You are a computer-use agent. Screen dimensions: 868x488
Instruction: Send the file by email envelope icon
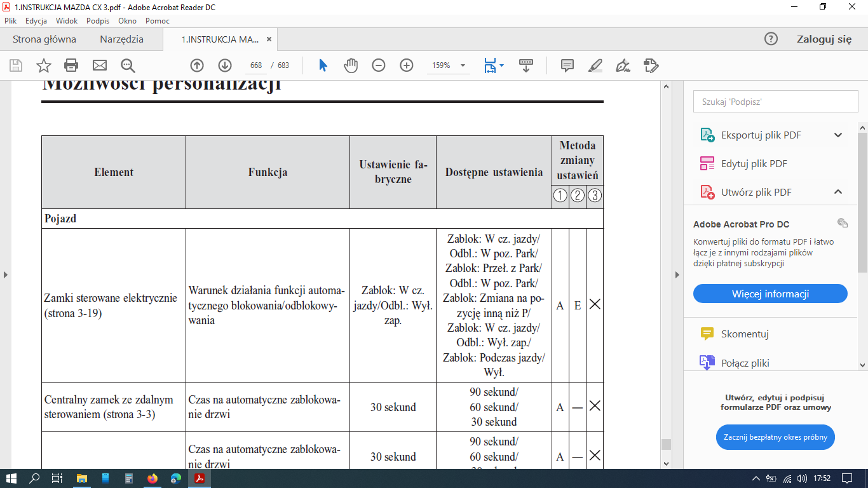[x=100, y=65]
